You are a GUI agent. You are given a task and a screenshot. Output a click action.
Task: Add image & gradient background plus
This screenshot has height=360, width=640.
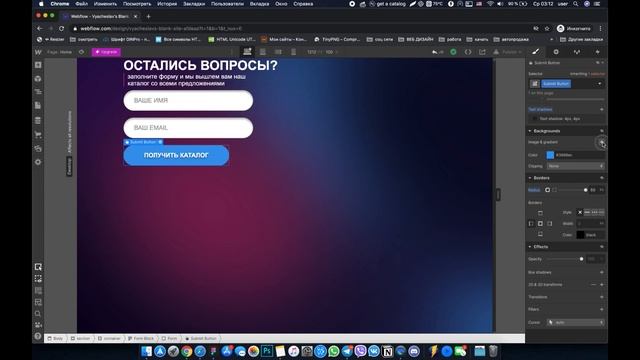602,142
